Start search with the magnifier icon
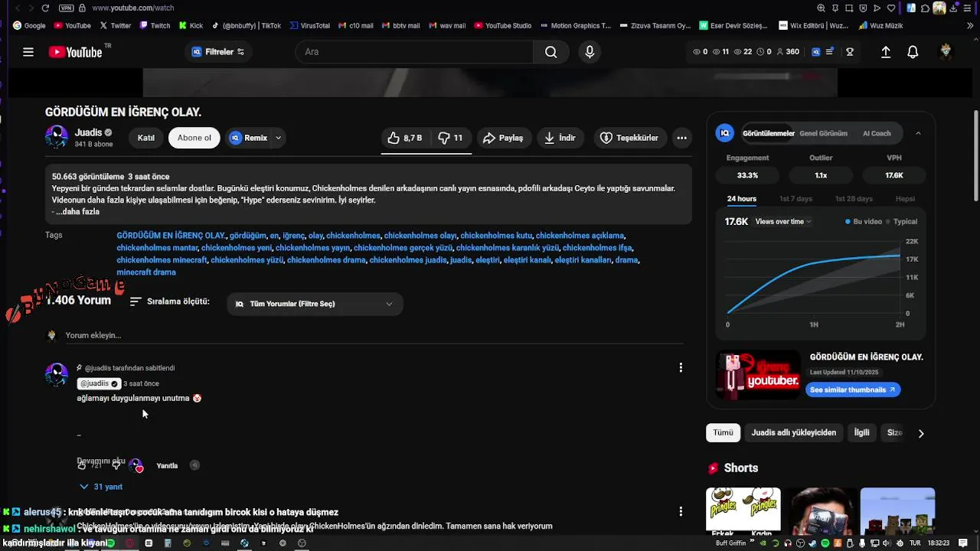Viewport: 980px width, 551px height. pos(551,52)
